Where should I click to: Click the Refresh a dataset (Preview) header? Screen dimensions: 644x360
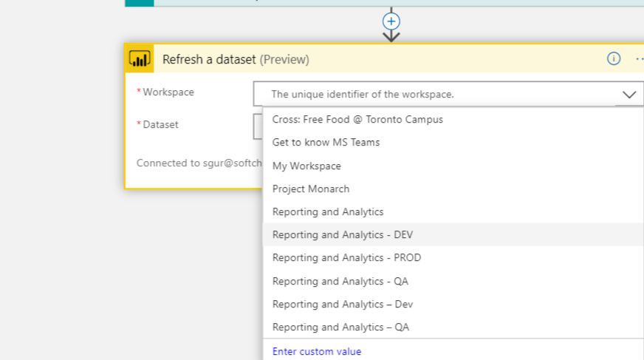236,59
